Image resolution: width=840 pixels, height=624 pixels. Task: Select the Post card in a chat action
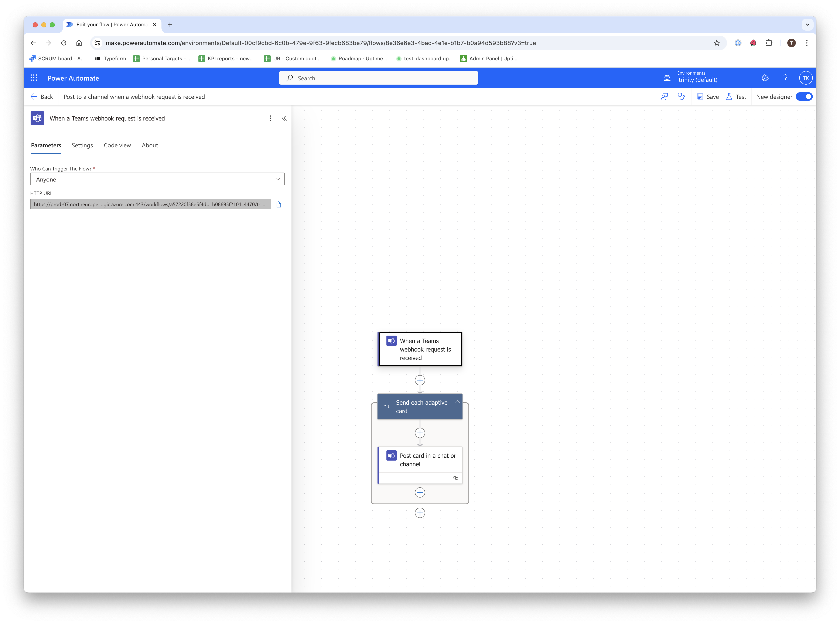pos(420,465)
